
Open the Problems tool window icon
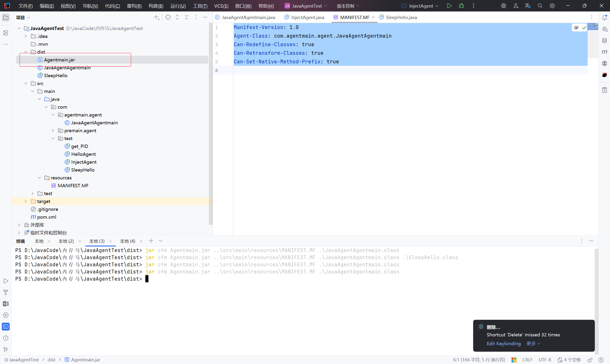pos(6,338)
